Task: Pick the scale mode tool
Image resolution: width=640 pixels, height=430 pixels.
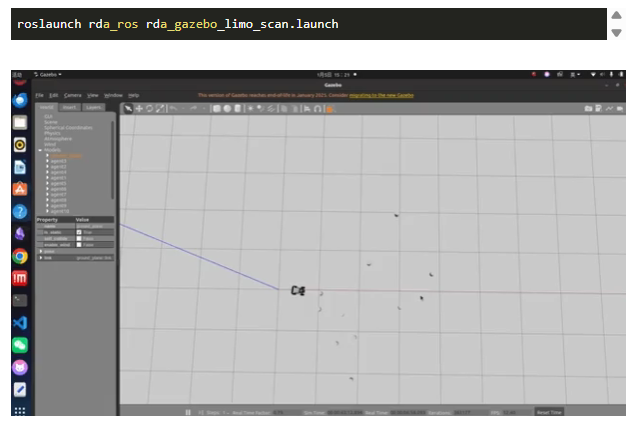Action: click(x=161, y=108)
